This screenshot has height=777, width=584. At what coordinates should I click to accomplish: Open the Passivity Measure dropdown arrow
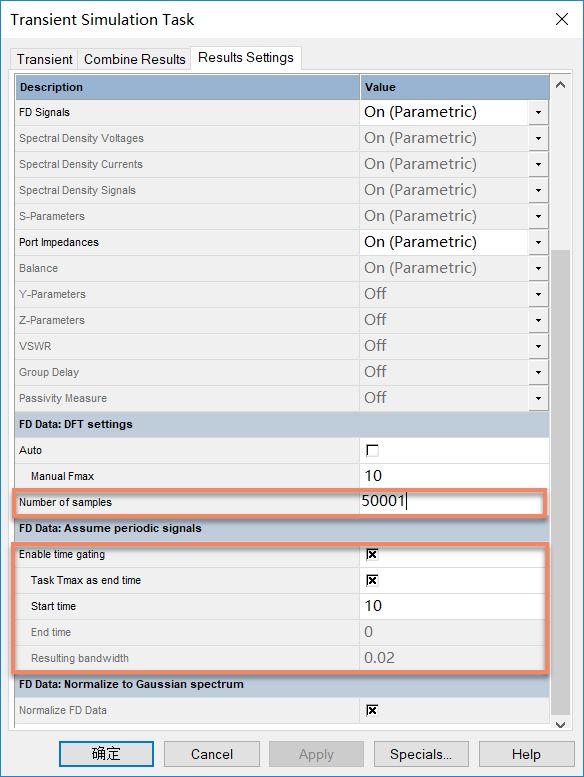click(x=538, y=398)
